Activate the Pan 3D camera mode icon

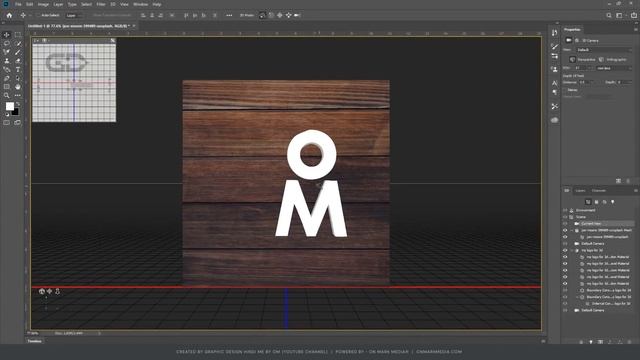(280, 15)
